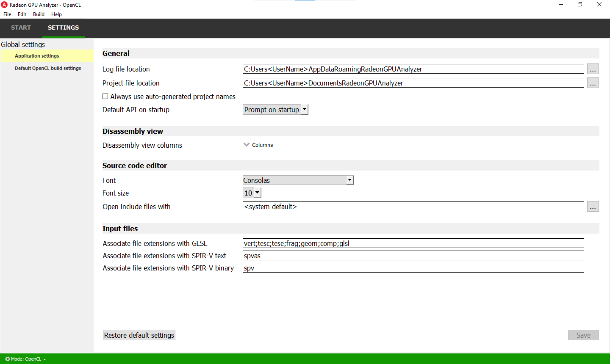Click the GLSL file extensions field

(413, 243)
